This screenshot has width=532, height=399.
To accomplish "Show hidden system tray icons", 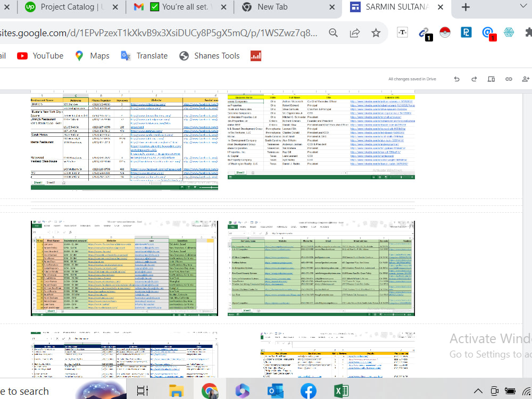I will coord(478,391).
